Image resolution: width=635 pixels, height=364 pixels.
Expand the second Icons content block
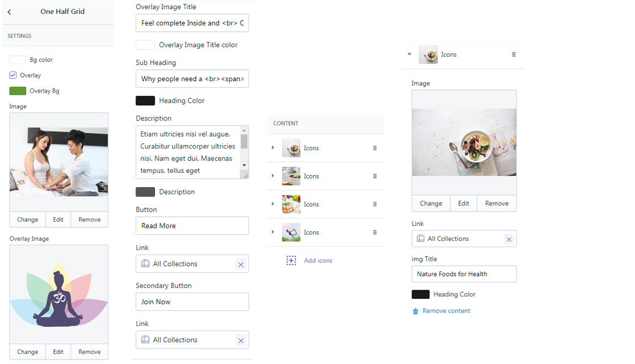[273, 176]
